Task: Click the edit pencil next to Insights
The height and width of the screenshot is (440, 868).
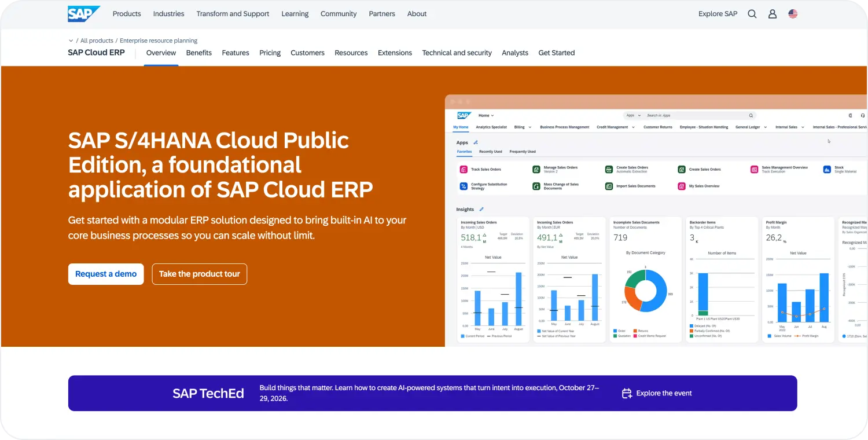Action: (x=481, y=209)
